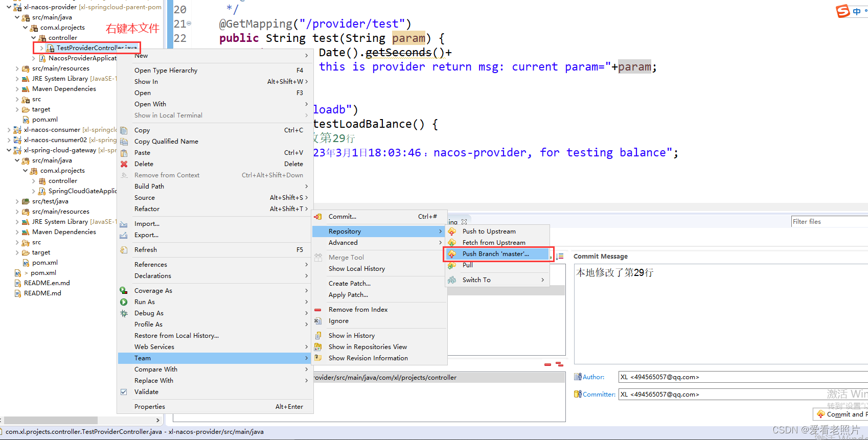This screenshot has width=868, height=440.
Task: Click the red Delete icon in context menu
Action: coord(124,164)
